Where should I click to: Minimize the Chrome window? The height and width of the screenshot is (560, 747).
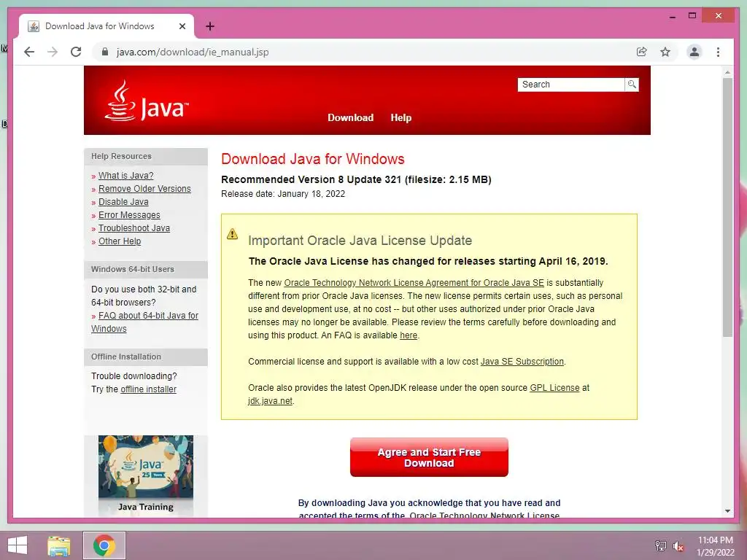672,16
